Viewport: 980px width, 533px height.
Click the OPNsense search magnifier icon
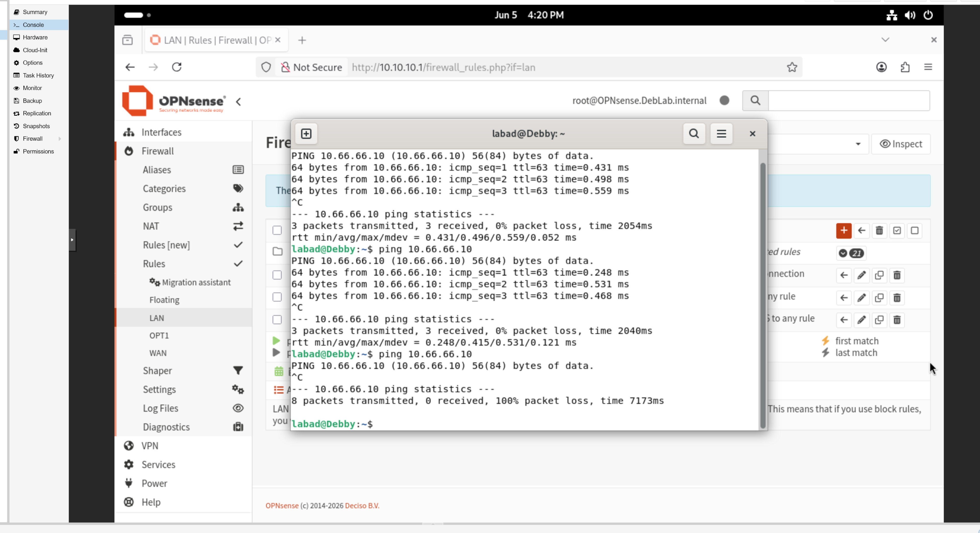(x=755, y=100)
